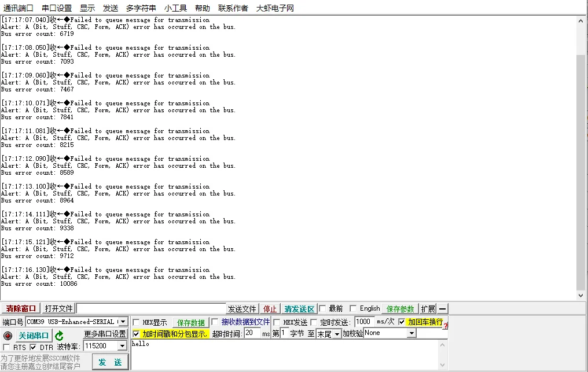The width and height of the screenshot is (588, 372).
Task: Click the minus collapse panel button
Action: 442,309
